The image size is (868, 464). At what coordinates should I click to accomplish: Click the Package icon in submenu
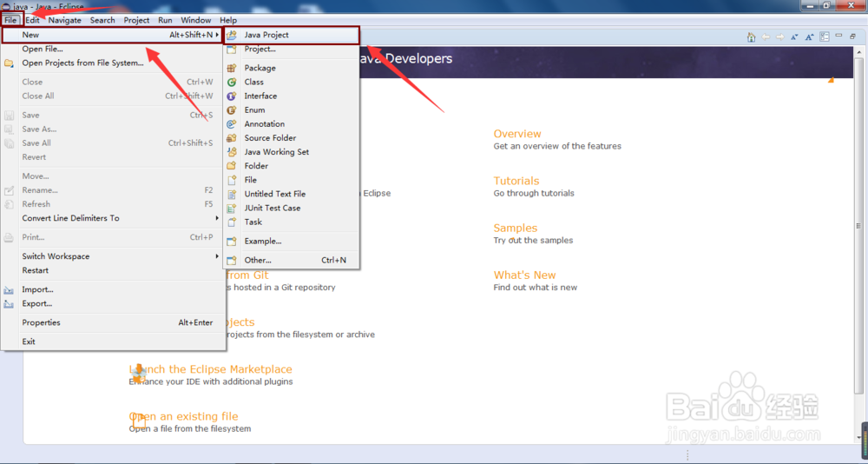coord(232,68)
